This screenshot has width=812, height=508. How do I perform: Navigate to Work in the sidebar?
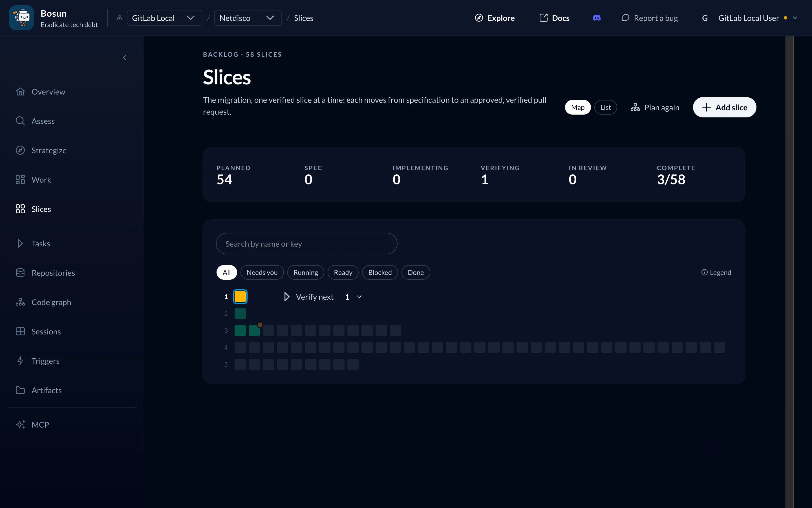click(34, 180)
